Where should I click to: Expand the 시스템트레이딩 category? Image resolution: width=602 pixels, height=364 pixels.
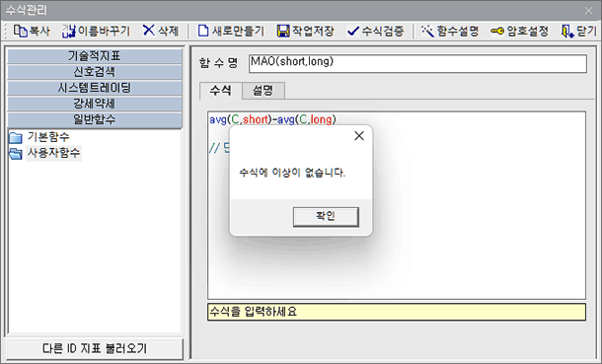coord(95,88)
